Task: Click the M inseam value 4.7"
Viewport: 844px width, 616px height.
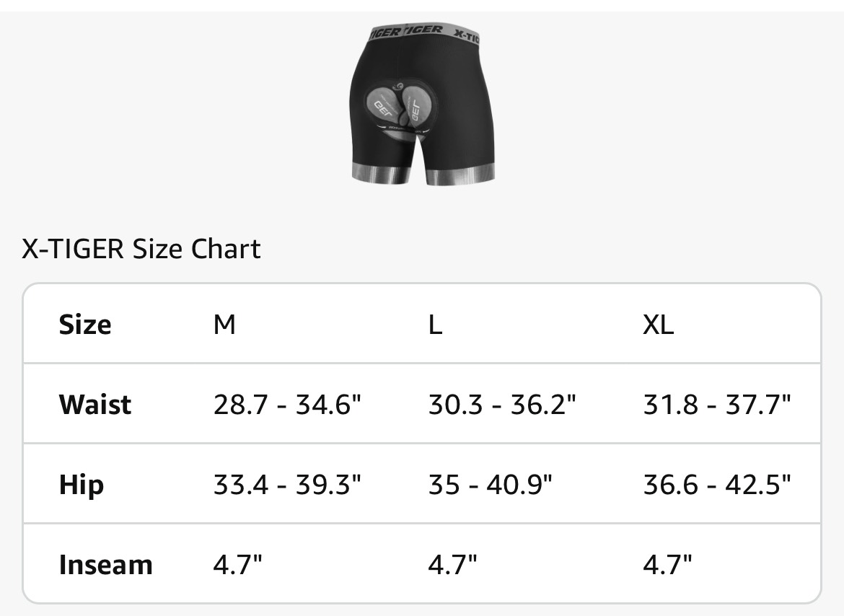Action: tap(238, 564)
